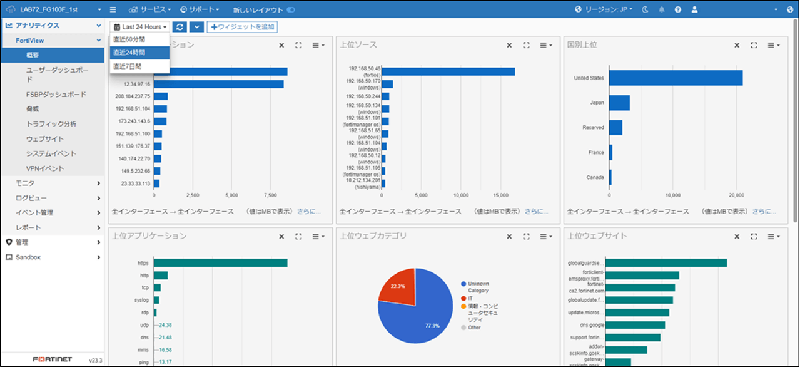This screenshot has height=367, width=800.
Task: Click the Sandbox monitor icon
Action: [9, 257]
